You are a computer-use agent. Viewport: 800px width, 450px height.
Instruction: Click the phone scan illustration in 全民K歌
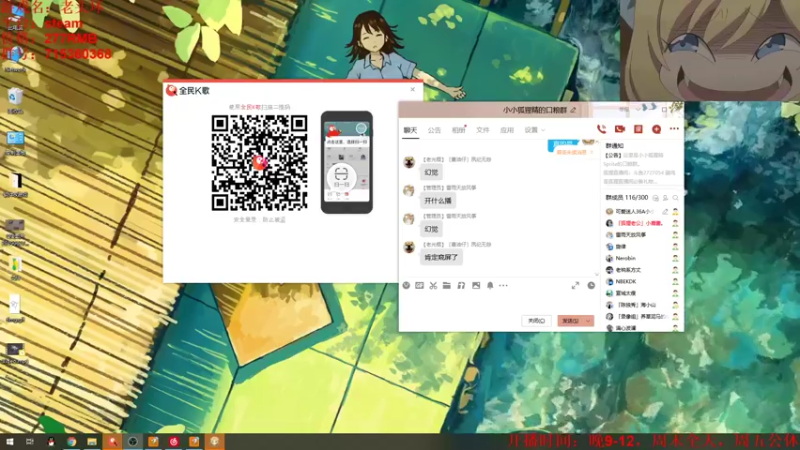pyautogui.click(x=347, y=162)
